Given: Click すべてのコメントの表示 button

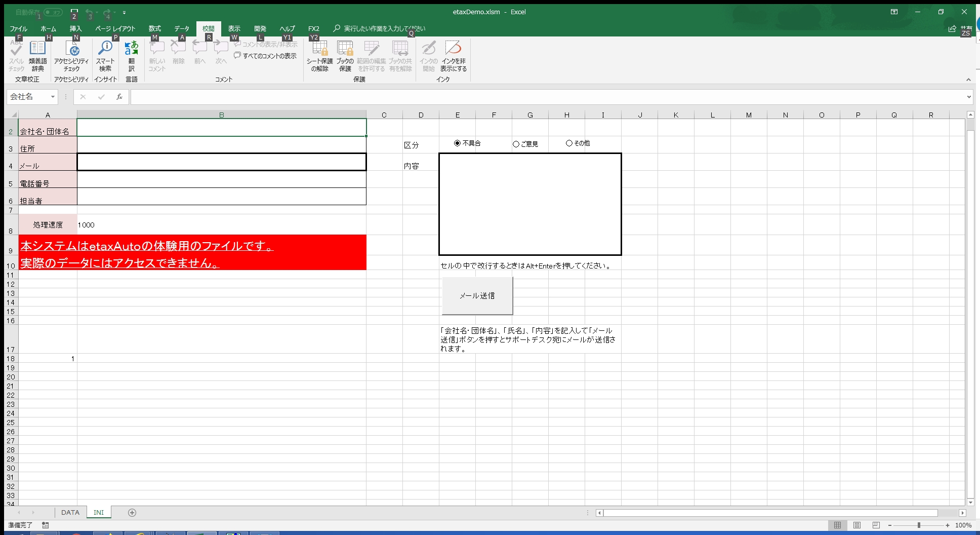Looking at the screenshot, I should (265, 56).
